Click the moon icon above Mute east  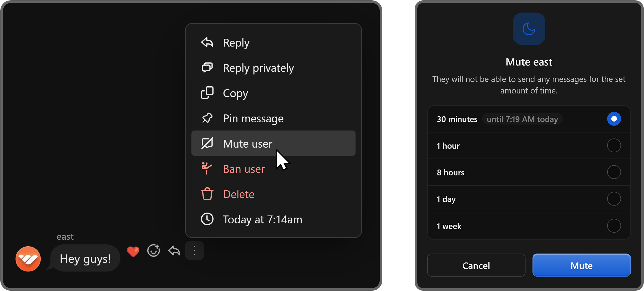(529, 29)
